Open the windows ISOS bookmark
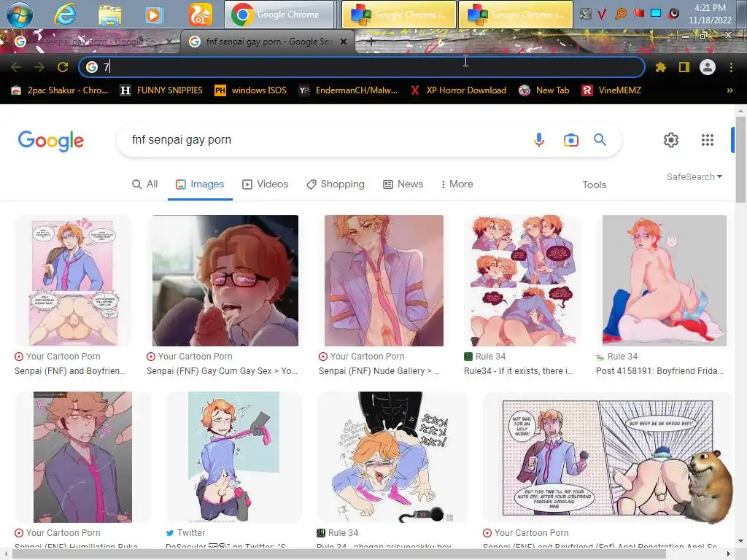 point(251,90)
